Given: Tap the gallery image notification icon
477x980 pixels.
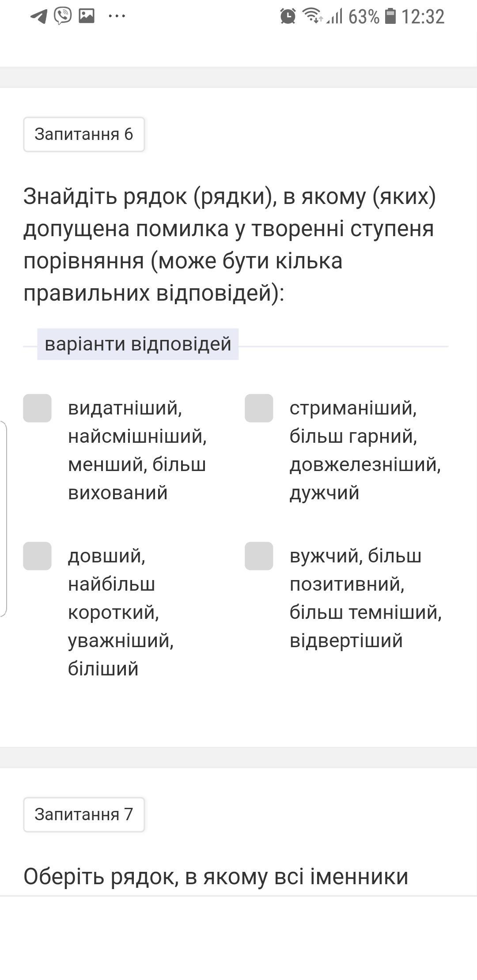Looking at the screenshot, I should (87, 16).
